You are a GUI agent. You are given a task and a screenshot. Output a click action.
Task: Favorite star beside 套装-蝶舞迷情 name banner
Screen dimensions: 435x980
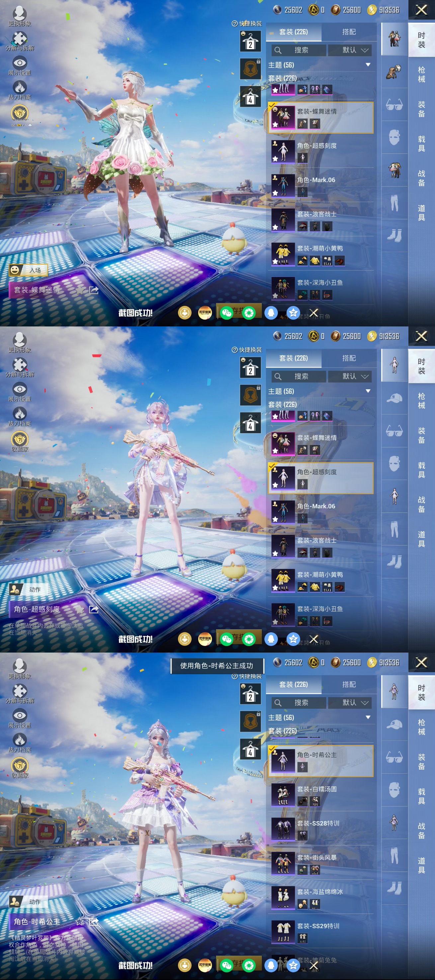[x=79, y=290]
